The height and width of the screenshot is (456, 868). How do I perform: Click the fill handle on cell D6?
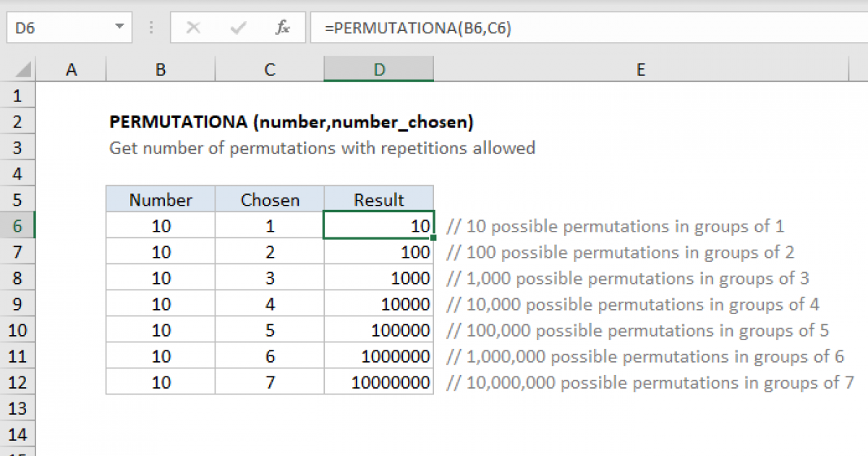[x=433, y=237]
